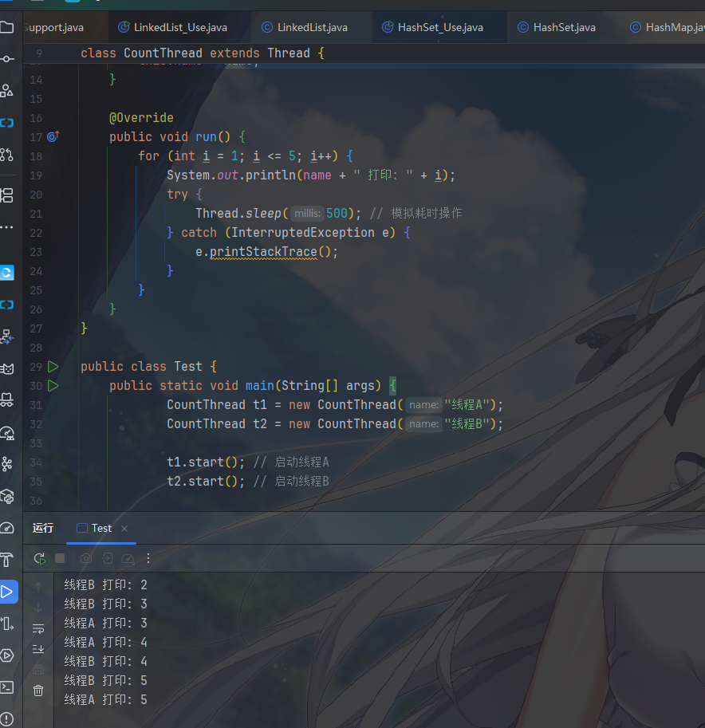Image resolution: width=705 pixels, height=728 pixels.
Task: Open the Build hammer tool window
Action: pos(7,559)
